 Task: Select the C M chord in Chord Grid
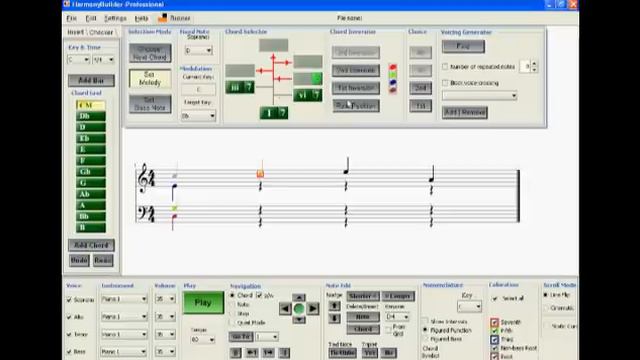(91, 105)
